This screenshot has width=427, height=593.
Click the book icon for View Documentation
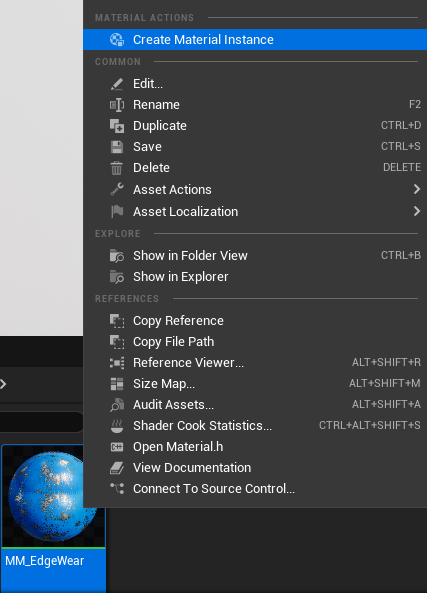(117, 468)
